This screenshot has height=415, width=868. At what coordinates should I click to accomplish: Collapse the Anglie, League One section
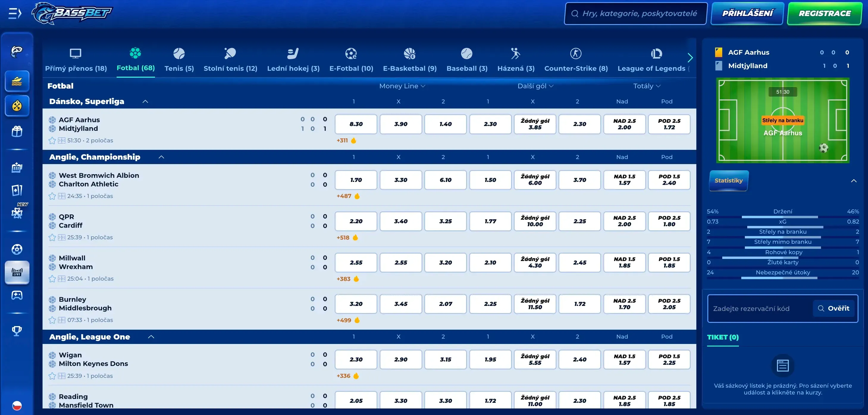click(x=151, y=337)
